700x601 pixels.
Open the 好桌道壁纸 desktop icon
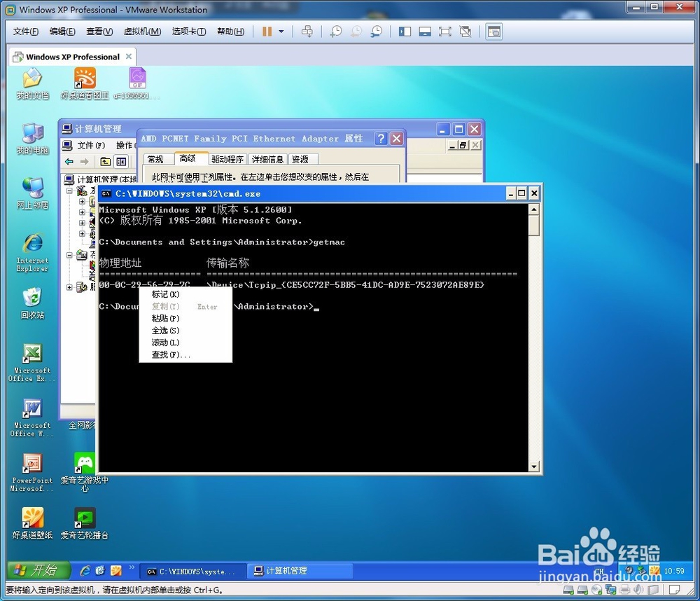[x=32, y=523]
